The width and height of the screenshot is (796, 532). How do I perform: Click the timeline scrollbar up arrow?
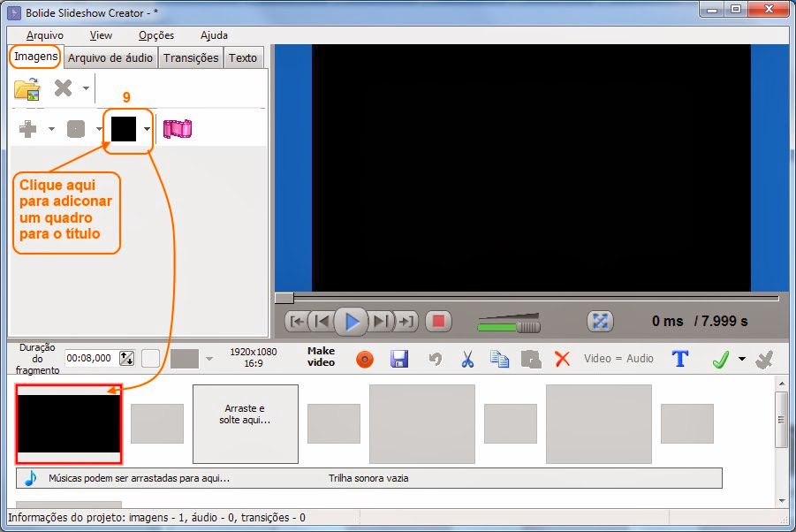782,384
